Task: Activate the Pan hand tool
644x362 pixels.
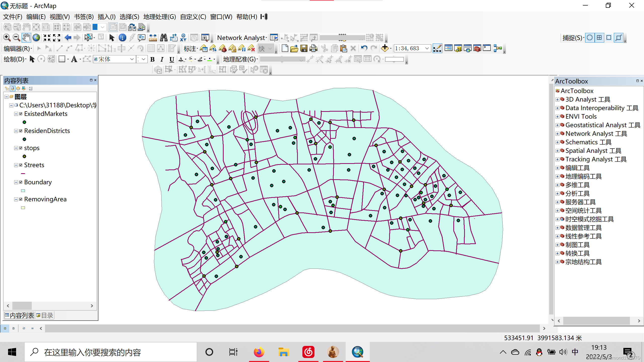Action: click(26, 38)
